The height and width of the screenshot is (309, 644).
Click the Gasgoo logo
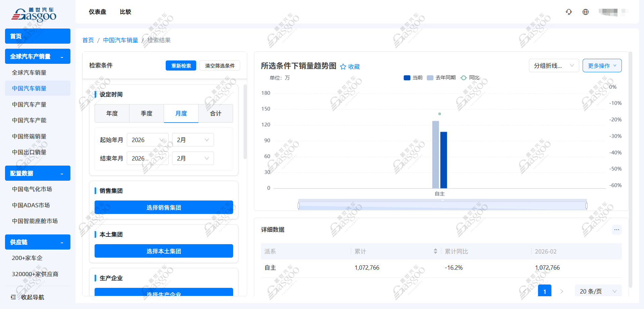(34, 15)
